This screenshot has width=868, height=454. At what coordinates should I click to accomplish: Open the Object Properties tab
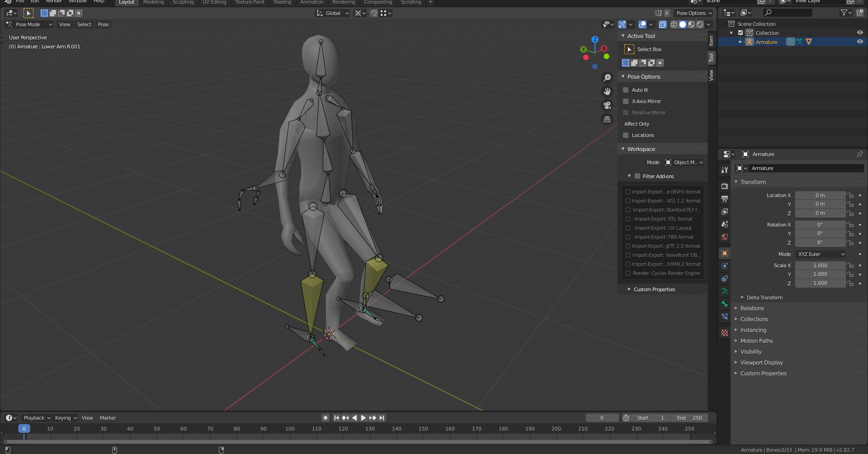[x=725, y=253]
